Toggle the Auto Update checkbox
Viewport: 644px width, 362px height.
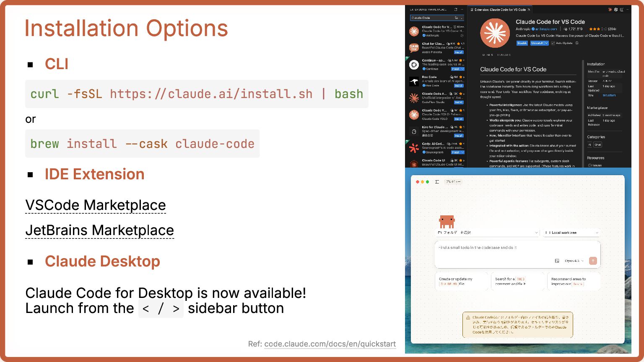[553, 43]
